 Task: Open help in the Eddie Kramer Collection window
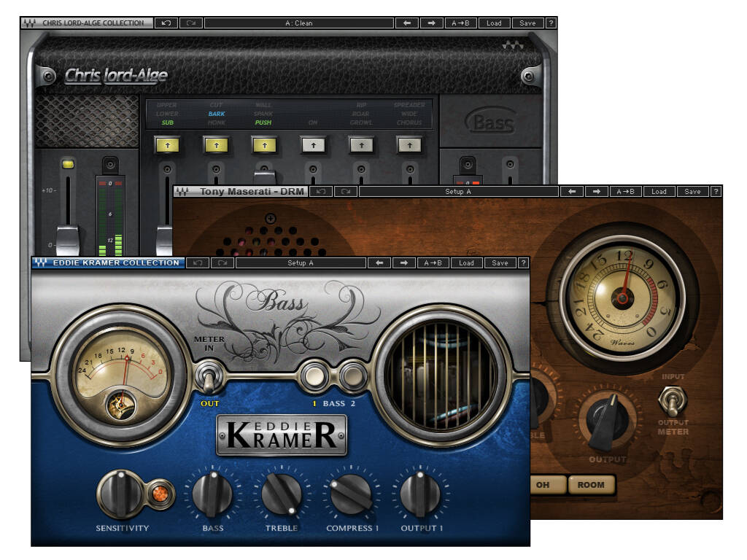524,262
